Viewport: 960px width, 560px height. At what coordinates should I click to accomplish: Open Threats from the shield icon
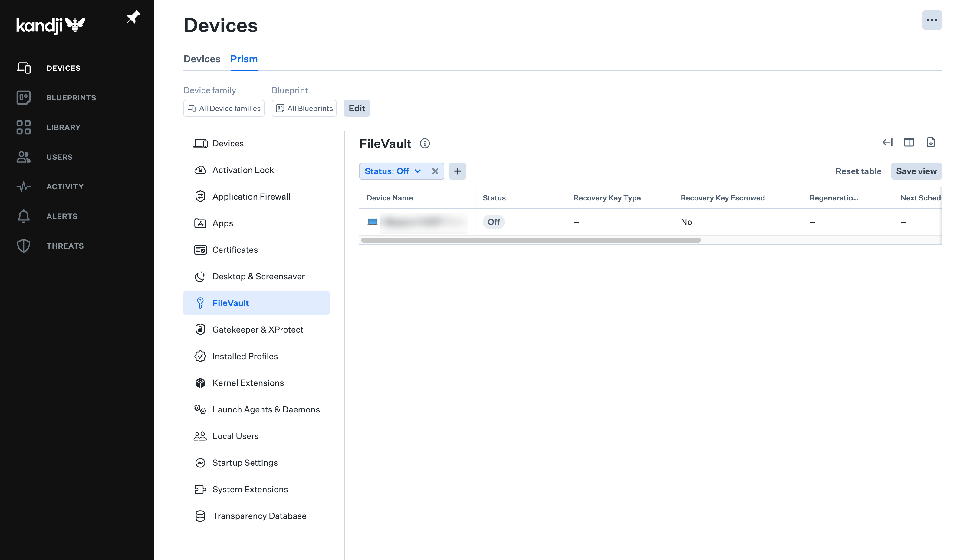coord(24,246)
